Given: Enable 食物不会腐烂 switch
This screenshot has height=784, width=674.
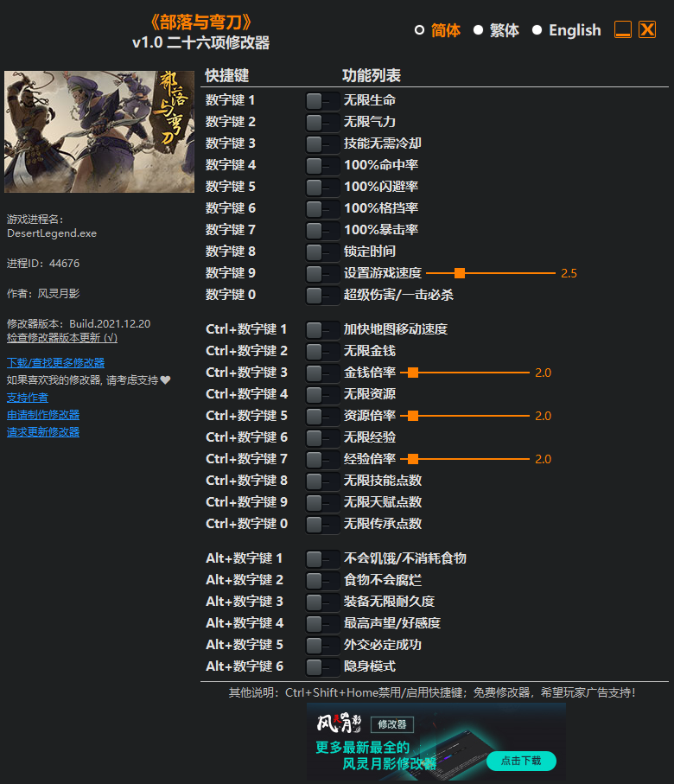Looking at the screenshot, I should 322,581.
